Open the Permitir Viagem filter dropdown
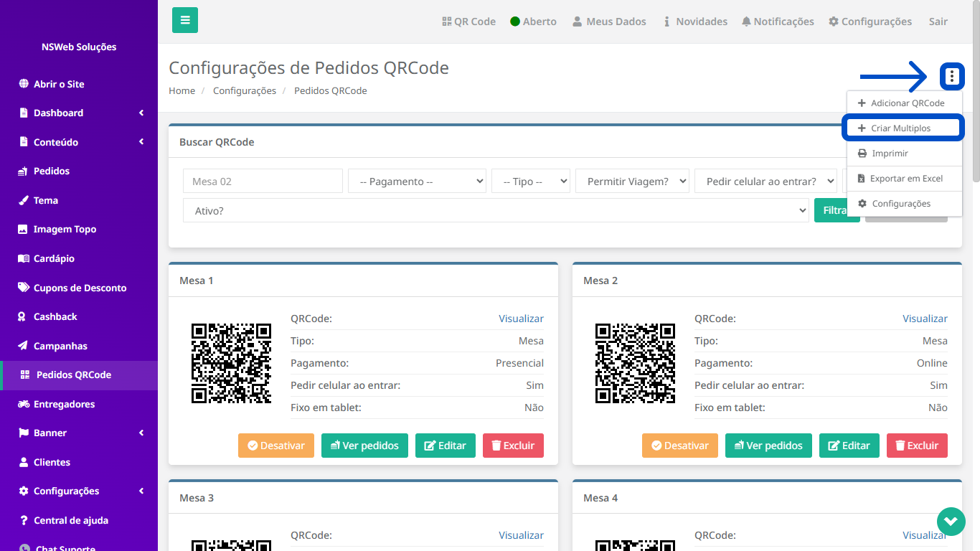The width and height of the screenshot is (980, 551). pyautogui.click(x=632, y=182)
